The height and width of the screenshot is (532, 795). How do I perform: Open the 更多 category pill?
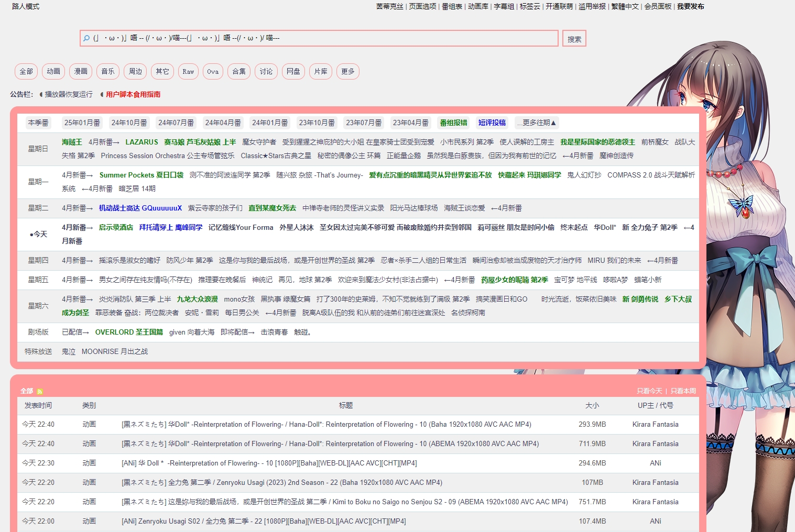click(x=347, y=72)
